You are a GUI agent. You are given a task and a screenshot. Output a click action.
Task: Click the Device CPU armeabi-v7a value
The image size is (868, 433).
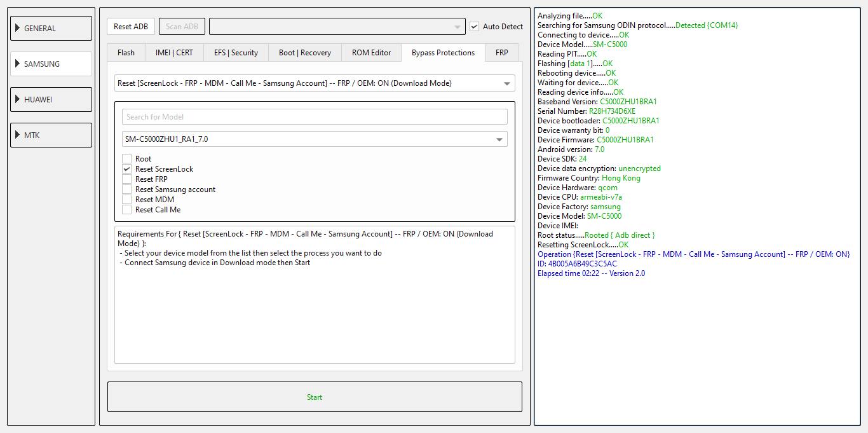[x=601, y=197]
